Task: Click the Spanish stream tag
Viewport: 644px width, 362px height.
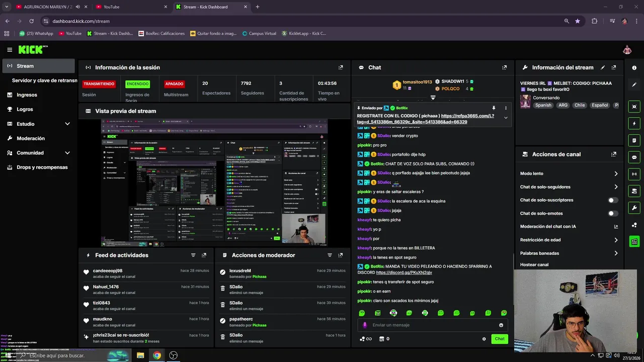Action: click(x=543, y=106)
